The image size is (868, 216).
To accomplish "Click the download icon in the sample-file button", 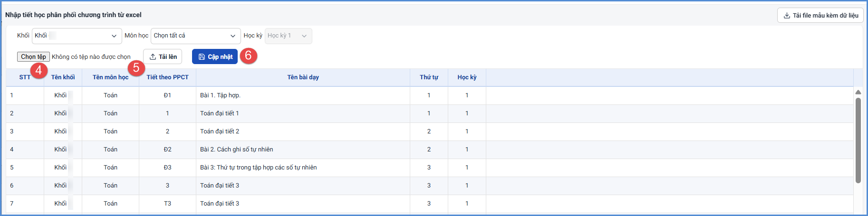I will (787, 15).
